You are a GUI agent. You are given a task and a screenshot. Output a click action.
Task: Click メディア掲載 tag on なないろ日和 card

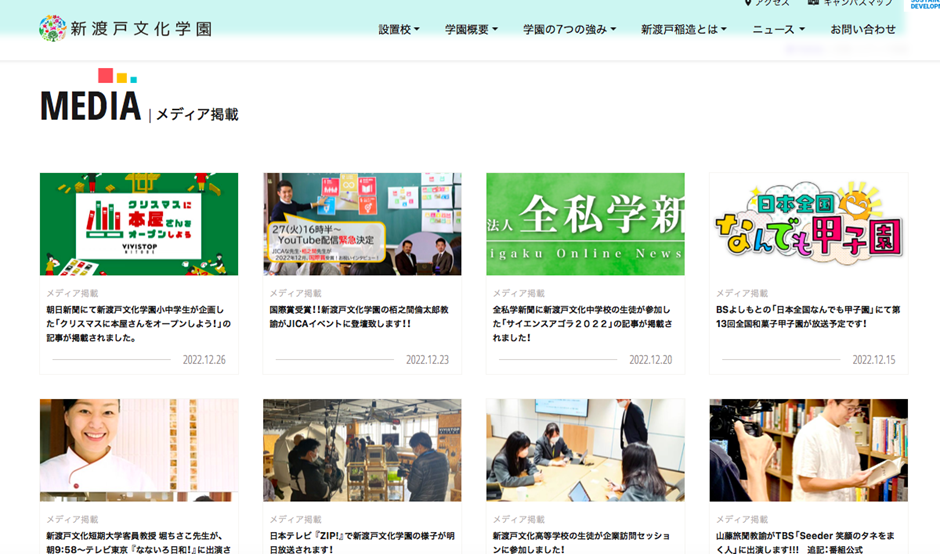pyautogui.click(x=72, y=519)
